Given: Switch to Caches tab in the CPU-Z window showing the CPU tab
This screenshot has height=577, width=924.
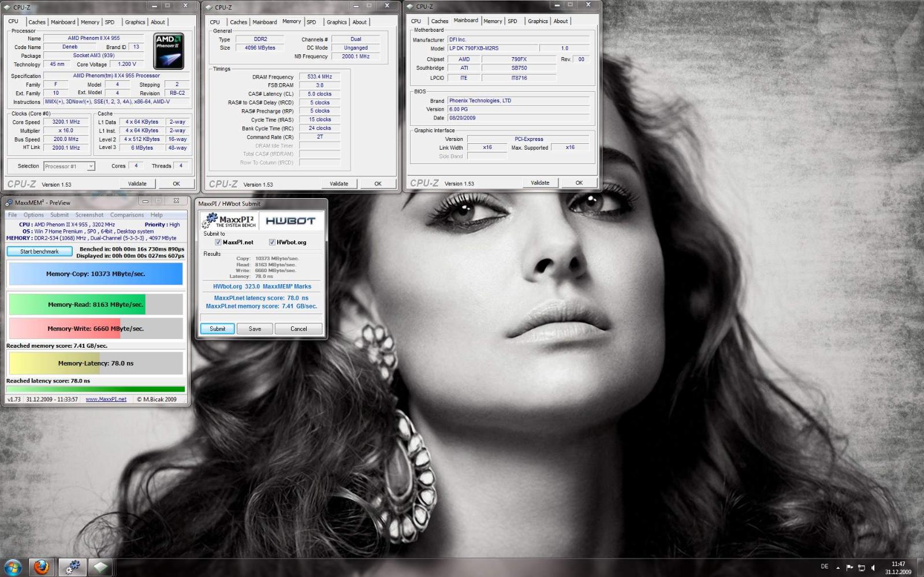Looking at the screenshot, I should pyautogui.click(x=37, y=22).
